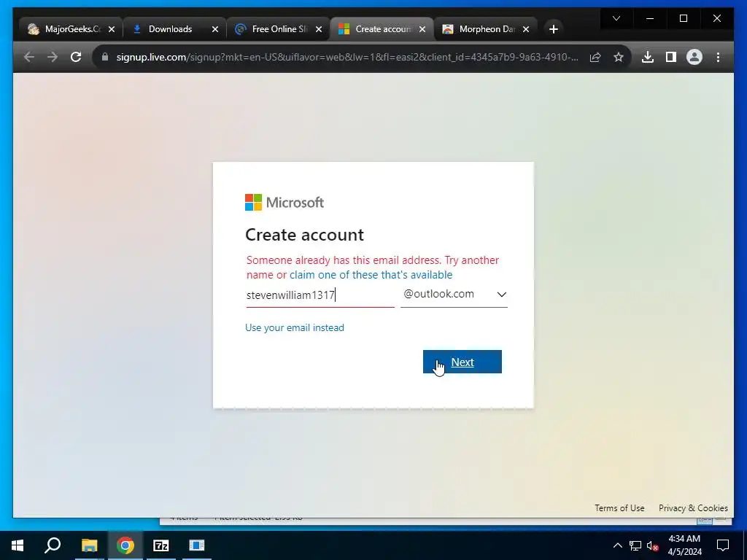The height and width of the screenshot is (560, 747).
Task: Open the tab search chevron
Action: (616, 18)
